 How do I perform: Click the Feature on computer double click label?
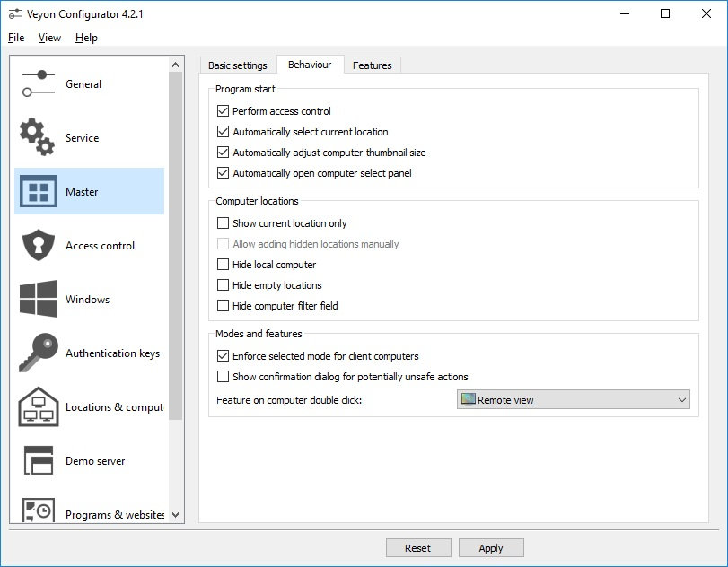click(x=289, y=400)
